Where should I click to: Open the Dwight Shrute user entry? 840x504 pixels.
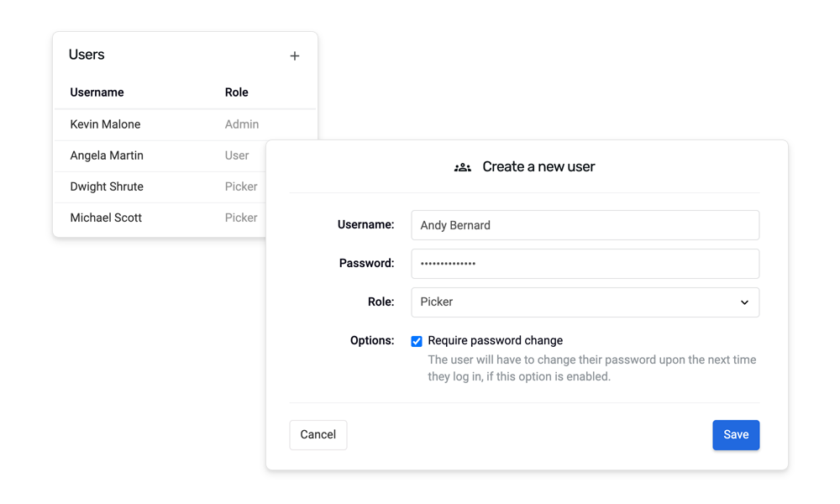click(x=107, y=186)
